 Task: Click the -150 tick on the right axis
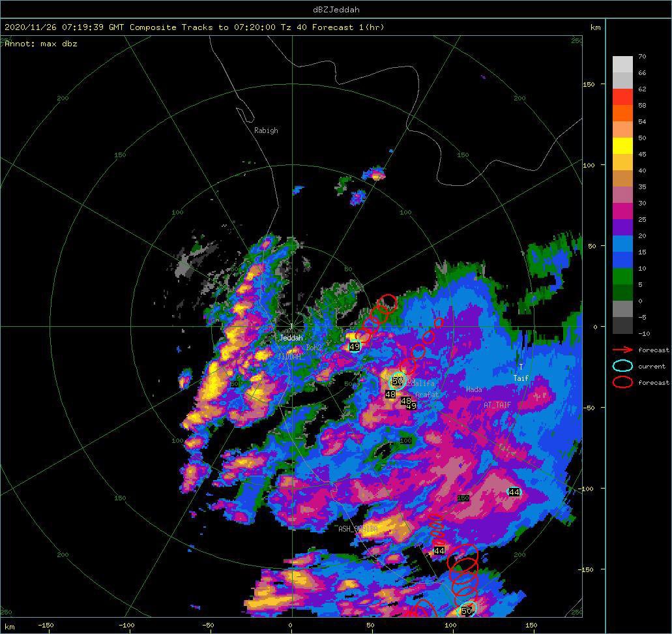587,569
